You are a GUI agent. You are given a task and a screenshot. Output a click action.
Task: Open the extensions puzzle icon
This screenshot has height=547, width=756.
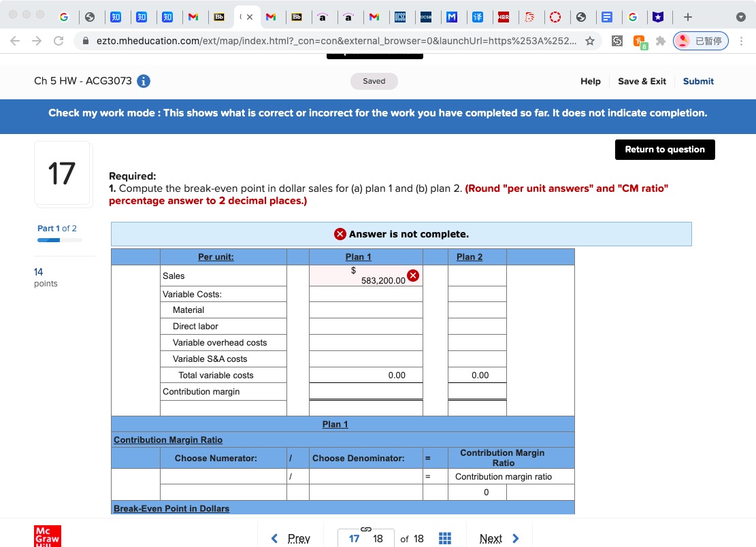click(661, 41)
